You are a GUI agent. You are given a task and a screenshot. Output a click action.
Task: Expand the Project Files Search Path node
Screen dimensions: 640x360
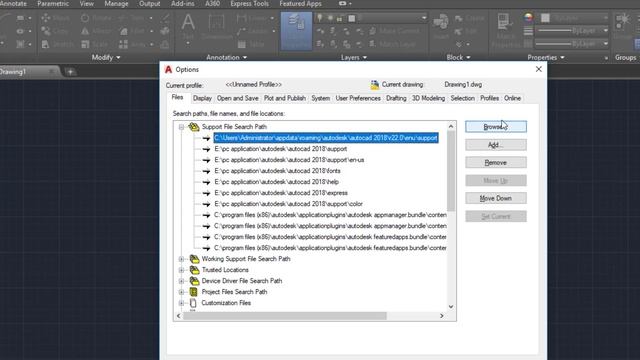(x=182, y=292)
